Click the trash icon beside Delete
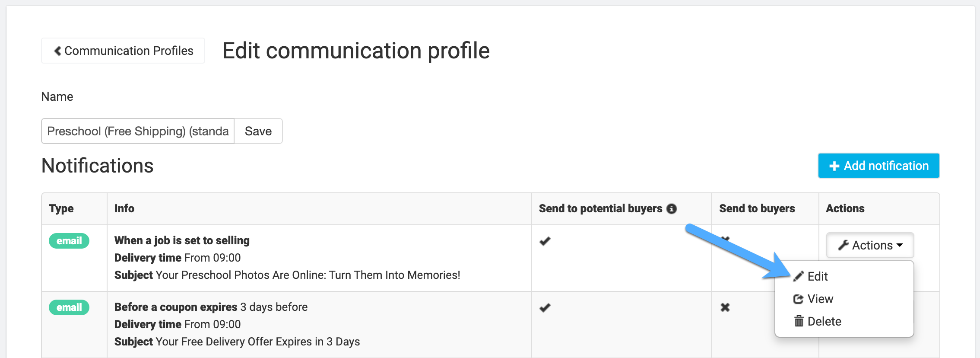The height and width of the screenshot is (358, 980). click(x=799, y=321)
